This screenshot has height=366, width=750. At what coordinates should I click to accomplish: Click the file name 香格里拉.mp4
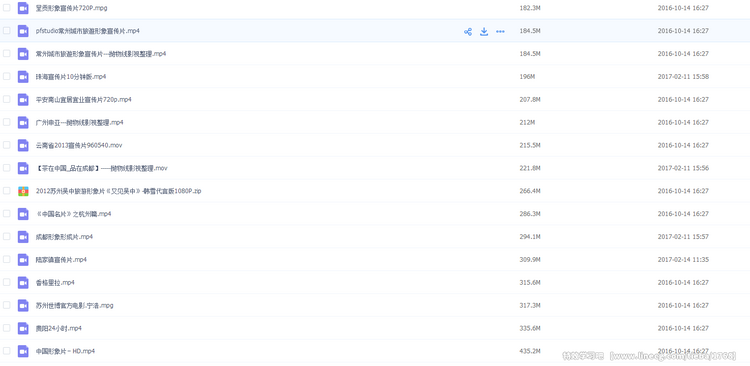point(55,283)
